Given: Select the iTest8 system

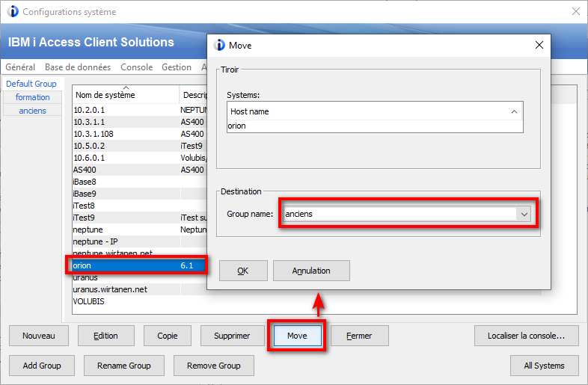Looking at the screenshot, I should [84, 206].
